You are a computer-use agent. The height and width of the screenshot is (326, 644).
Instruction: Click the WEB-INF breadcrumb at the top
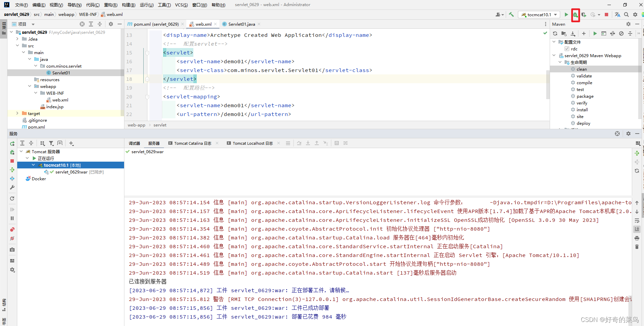point(88,14)
